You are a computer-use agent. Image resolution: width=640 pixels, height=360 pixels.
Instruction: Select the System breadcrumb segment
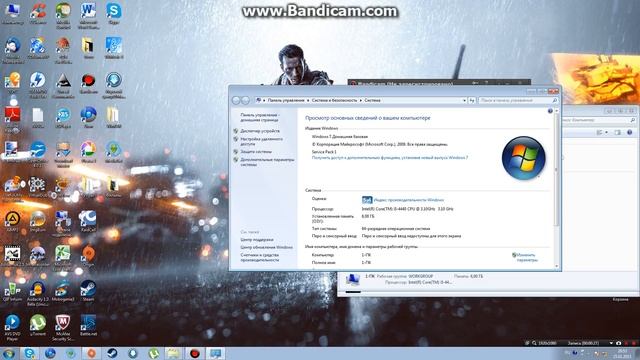click(x=372, y=100)
